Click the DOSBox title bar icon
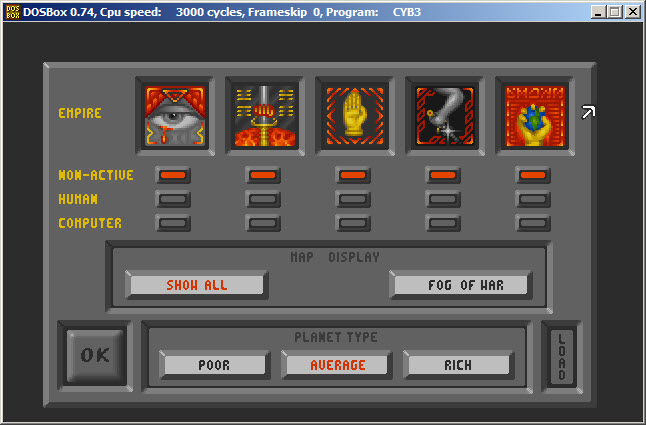This screenshot has width=646, height=425. pos(12,12)
